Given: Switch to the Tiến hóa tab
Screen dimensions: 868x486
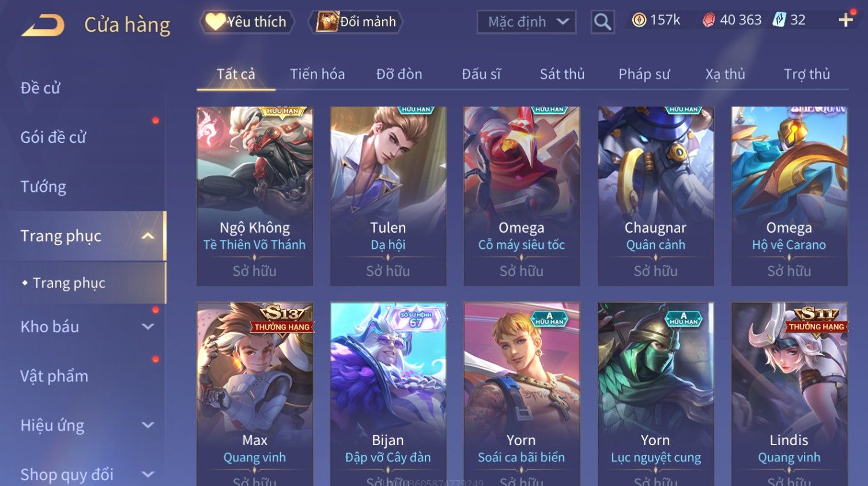Looking at the screenshot, I should 318,74.
